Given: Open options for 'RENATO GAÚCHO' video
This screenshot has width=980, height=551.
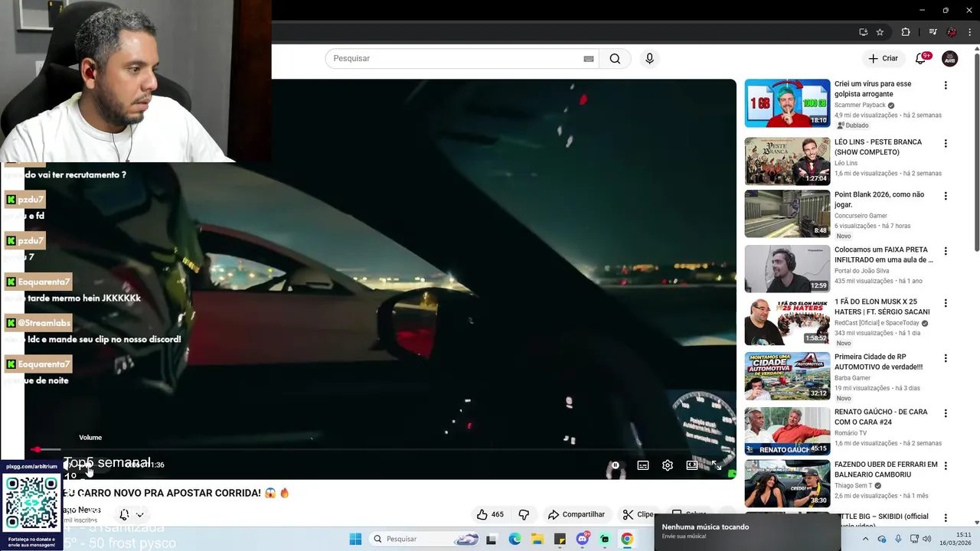Looking at the screenshot, I should point(946,413).
